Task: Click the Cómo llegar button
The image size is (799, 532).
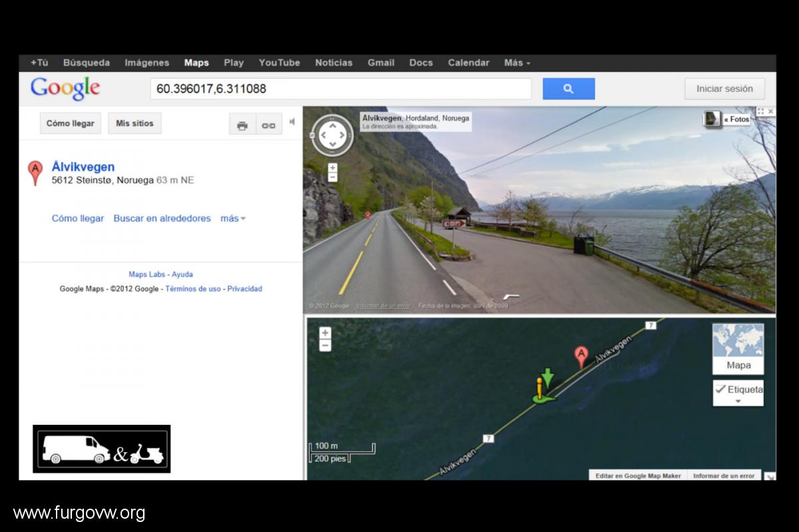Action: pyautogui.click(x=71, y=123)
